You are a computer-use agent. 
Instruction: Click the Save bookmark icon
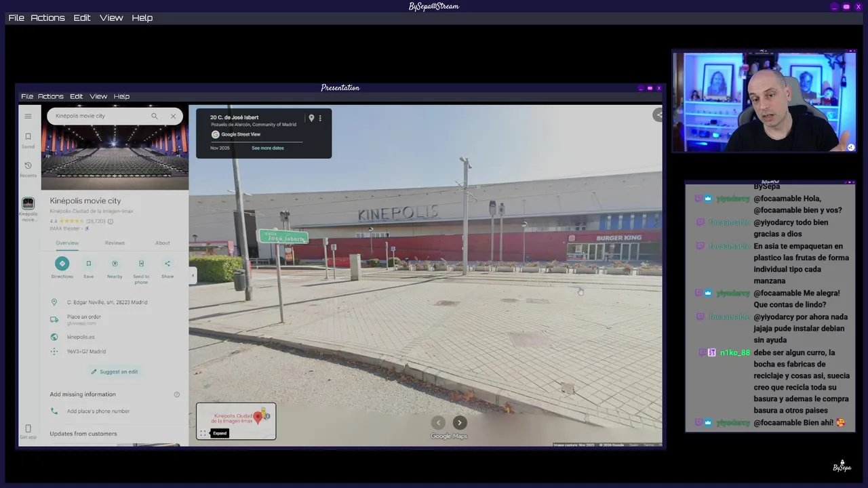pos(88,264)
